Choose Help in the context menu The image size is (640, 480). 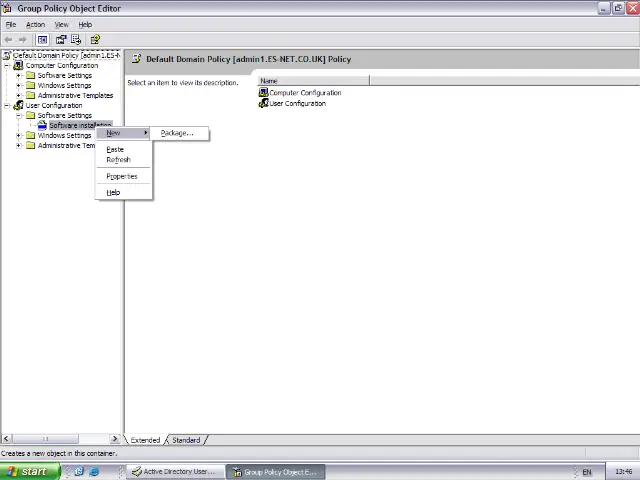(x=123, y=192)
